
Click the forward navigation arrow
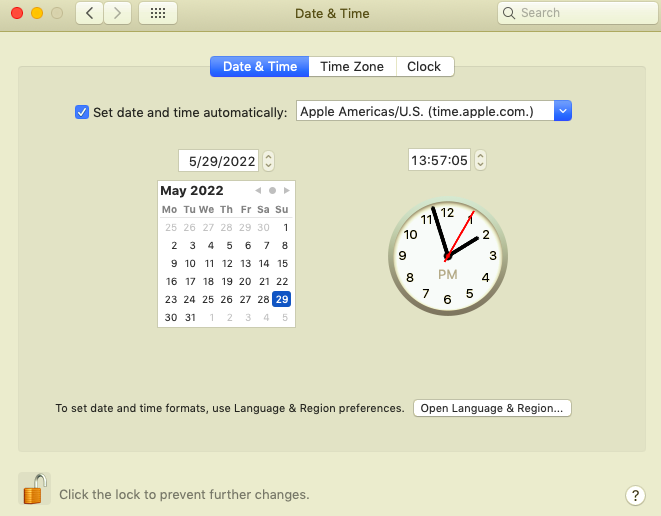[x=117, y=13]
